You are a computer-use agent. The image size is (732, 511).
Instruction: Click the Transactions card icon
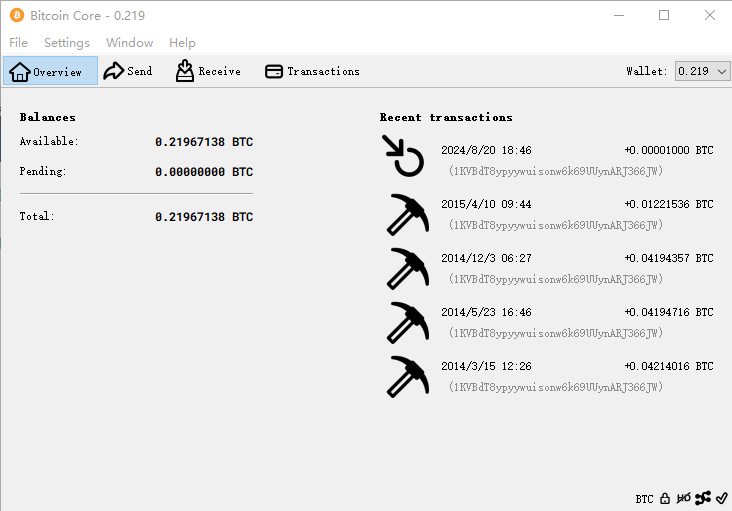coord(273,71)
